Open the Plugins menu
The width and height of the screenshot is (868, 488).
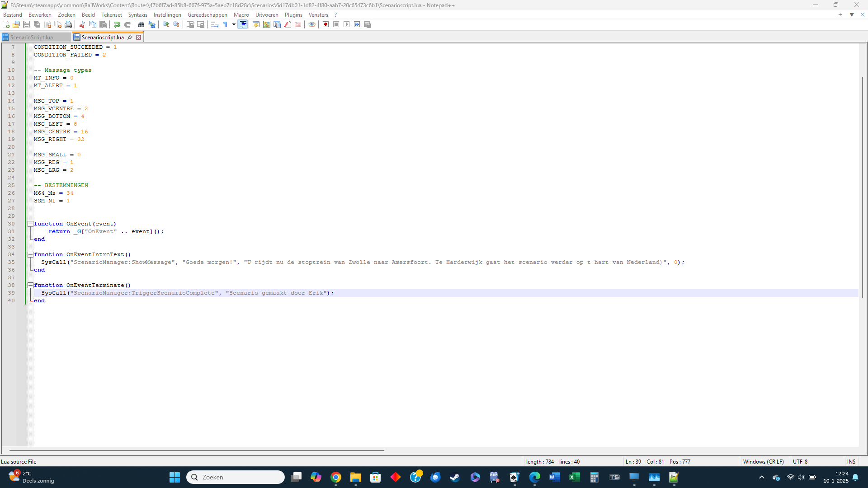coord(293,15)
